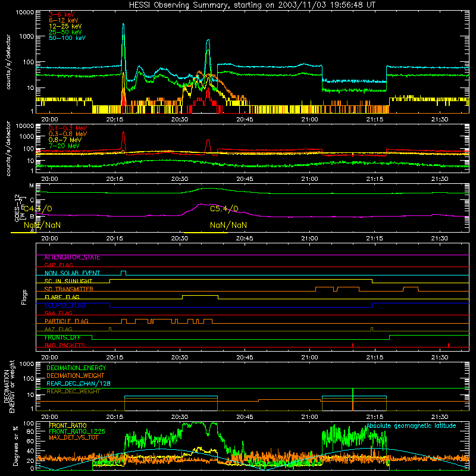The width and height of the screenshot is (476, 476).
Task: Click the MAX_DET_VS_TOT legend label
Action: tap(74, 437)
